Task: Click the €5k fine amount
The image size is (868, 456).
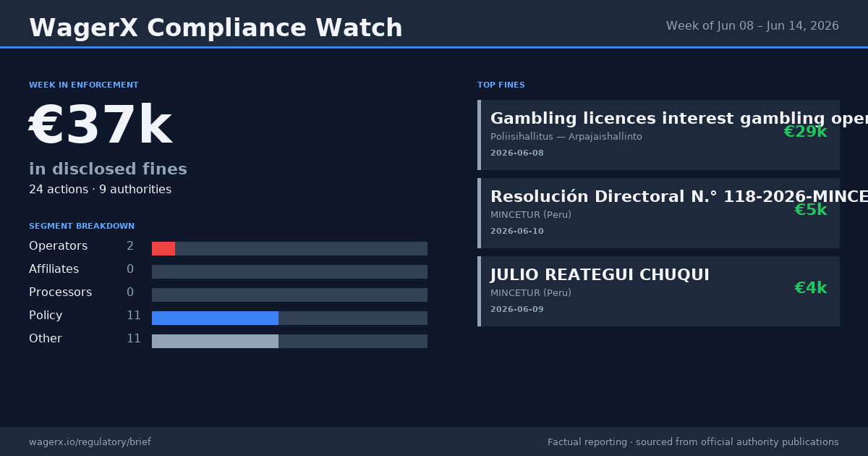Action: [x=811, y=210]
